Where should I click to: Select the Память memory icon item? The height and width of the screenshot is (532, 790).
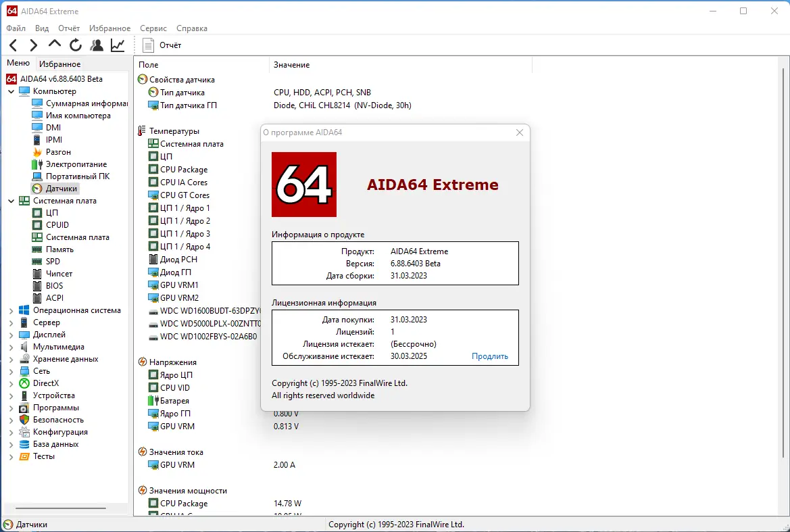[x=37, y=249]
